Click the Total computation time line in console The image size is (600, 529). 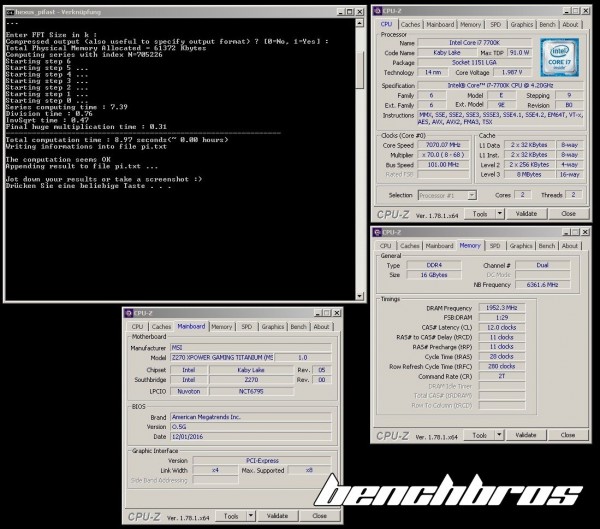117,140
